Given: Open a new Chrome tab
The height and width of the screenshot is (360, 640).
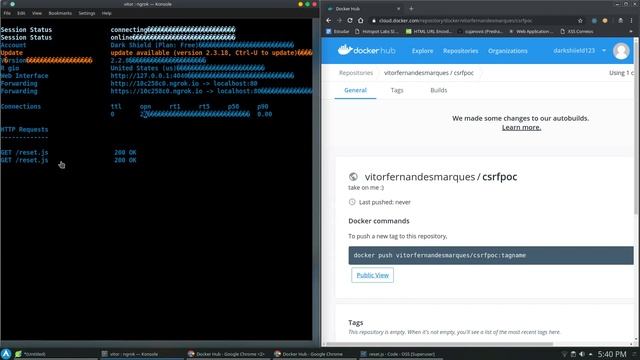Looking at the screenshot, I should tap(411, 9).
